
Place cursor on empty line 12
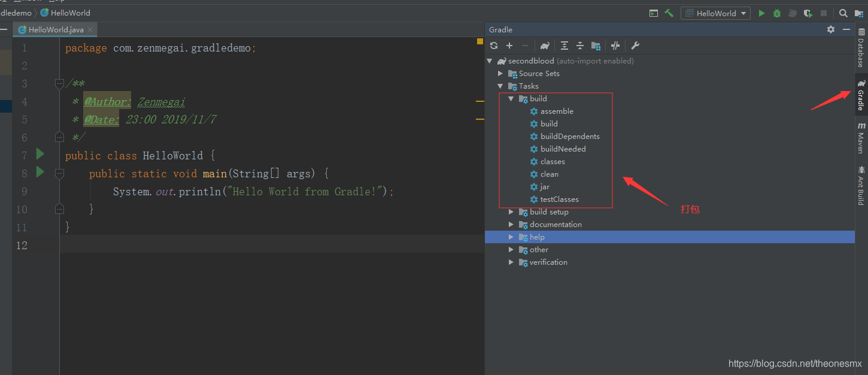click(272, 245)
